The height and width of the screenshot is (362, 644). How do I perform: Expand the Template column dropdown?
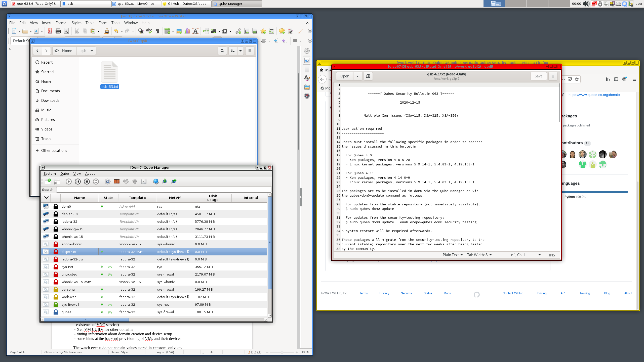[x=137, y=198]
